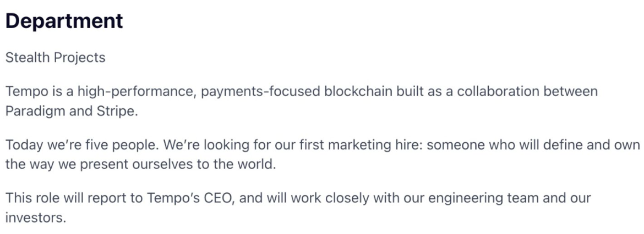Screen dimensions: 644x234
Task: Click the phrase "This role"
Action: pos(31,198)
